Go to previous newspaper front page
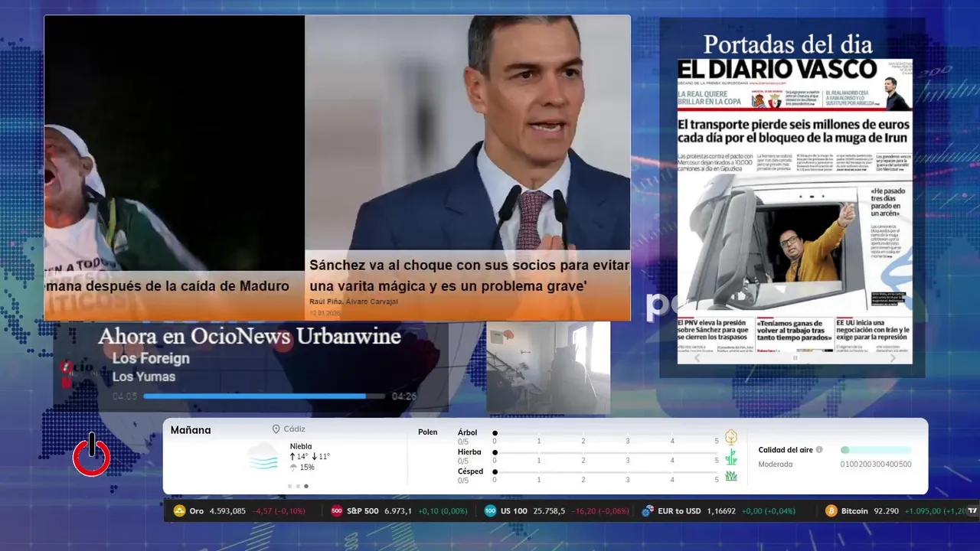The width and height of the screenshot is (980, 551). pyautogui.click(x=697, y=357)
